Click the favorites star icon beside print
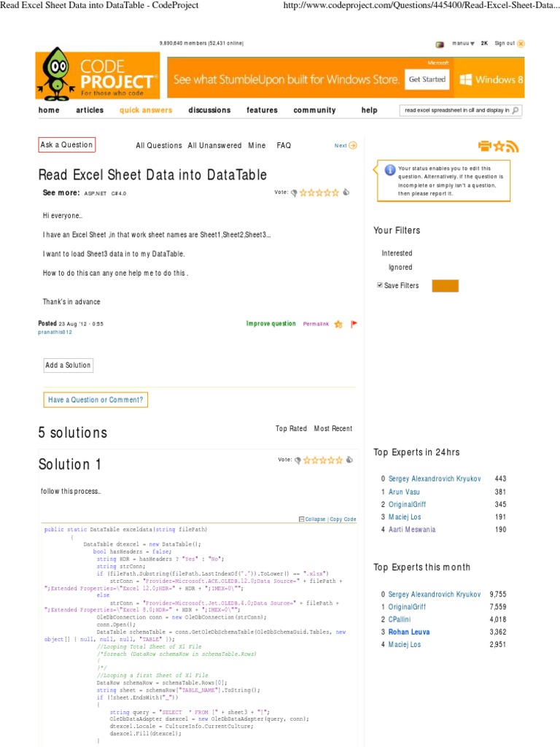This screenshot has height=747, width=560. [499, 146]
